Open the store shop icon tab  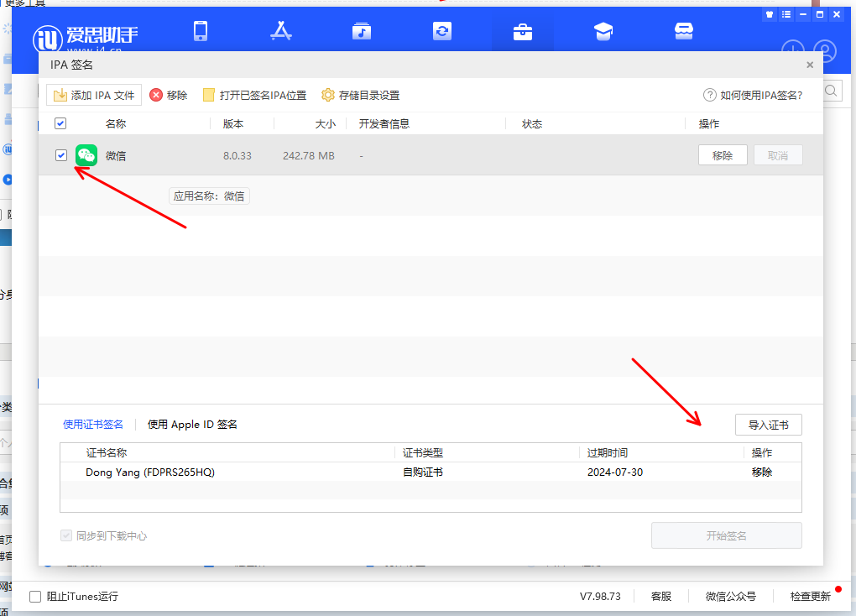683,31
